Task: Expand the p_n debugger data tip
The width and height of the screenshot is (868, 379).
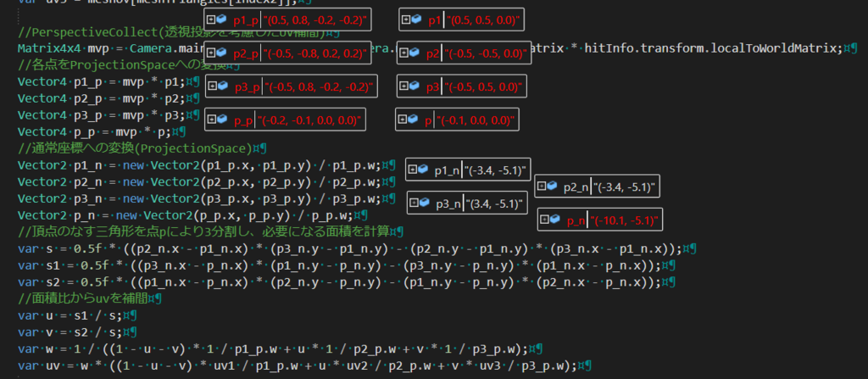Action: pos(544,220)
